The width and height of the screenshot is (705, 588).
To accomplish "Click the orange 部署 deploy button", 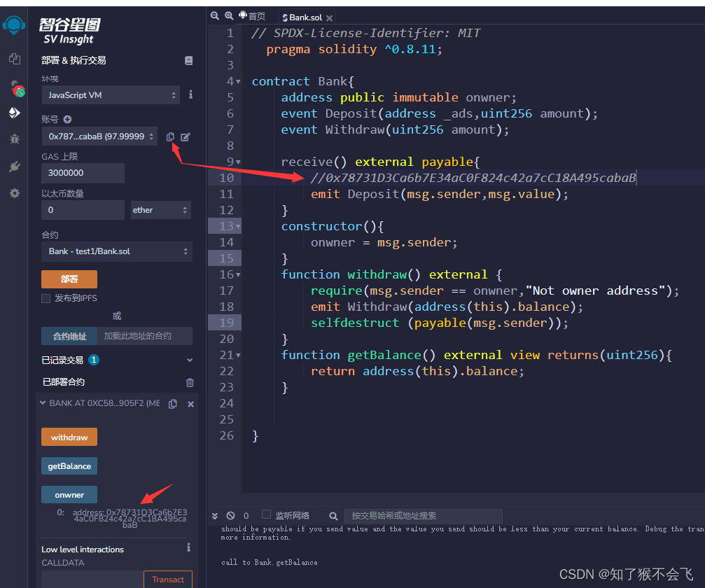I will [x=69, y=279].
